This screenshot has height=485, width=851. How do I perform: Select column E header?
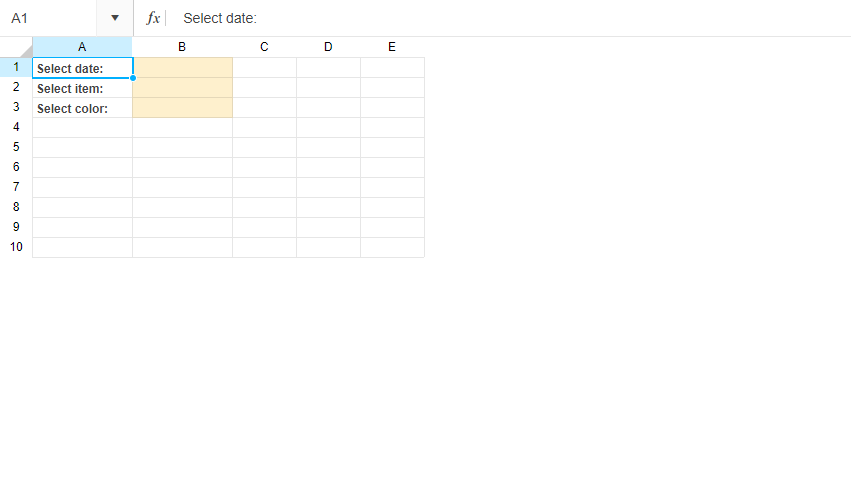392,47
